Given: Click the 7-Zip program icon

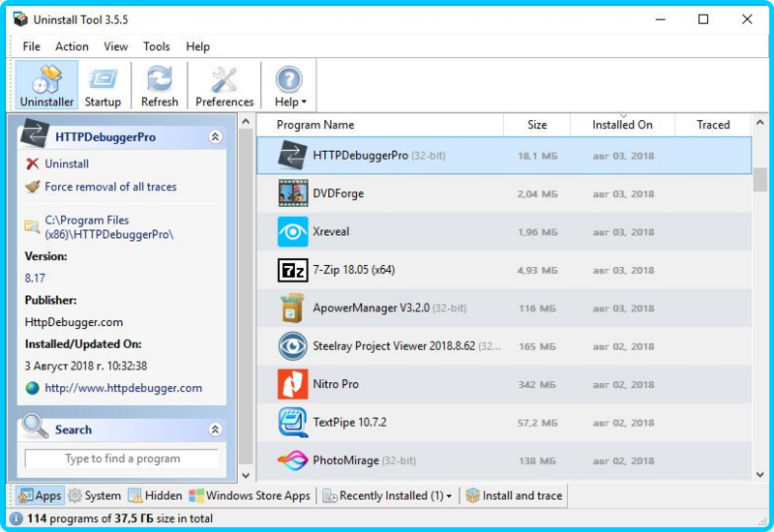Looking at the screenshot, I should (x=293, y=270).
